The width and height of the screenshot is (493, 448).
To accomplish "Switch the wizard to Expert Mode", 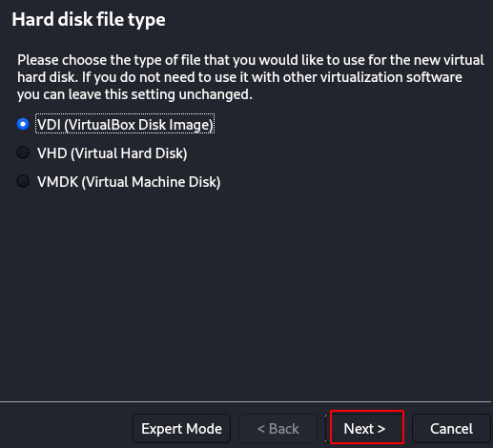I will [181, 429].
